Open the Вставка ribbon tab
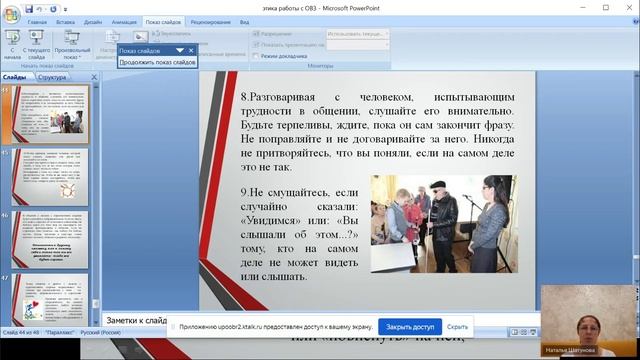 (x=65, y=22)
